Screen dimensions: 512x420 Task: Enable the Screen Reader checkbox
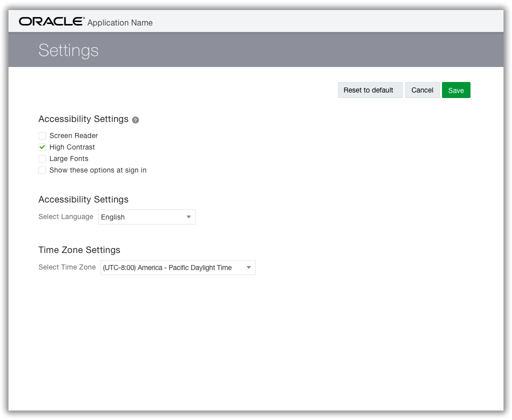click(42, 135)
